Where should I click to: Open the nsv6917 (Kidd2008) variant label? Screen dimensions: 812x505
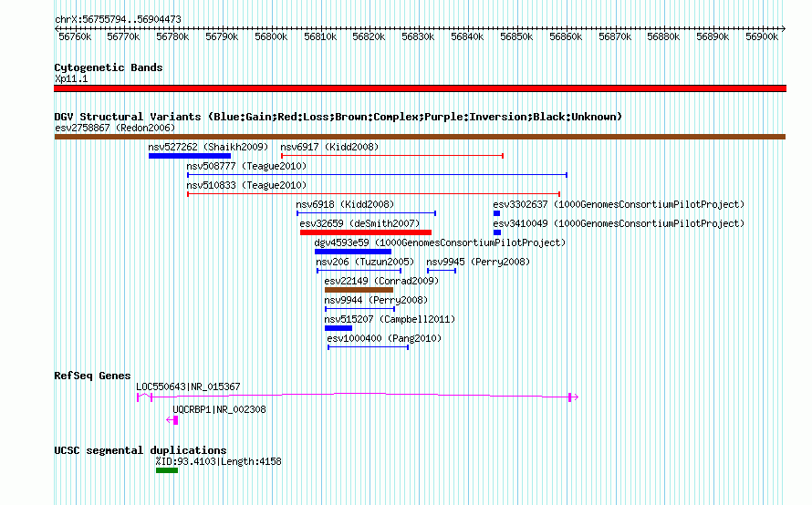pos(329,147)
